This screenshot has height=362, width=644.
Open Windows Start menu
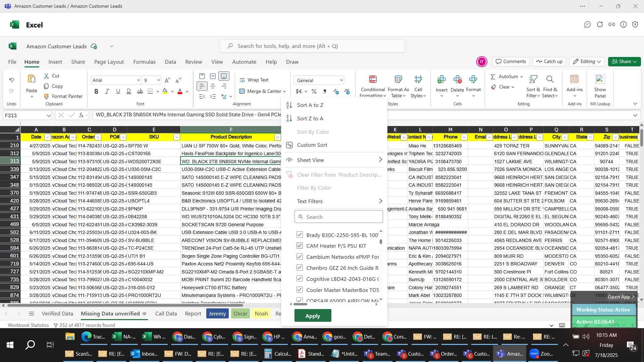10,345
